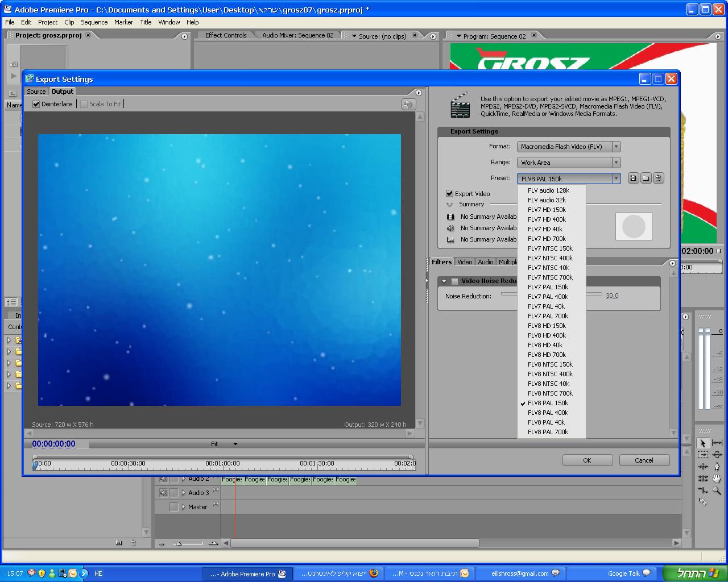728x582 pixels.
Task: Click the Windows Start button
Action: pyautogui.click(x=694, y=573)
